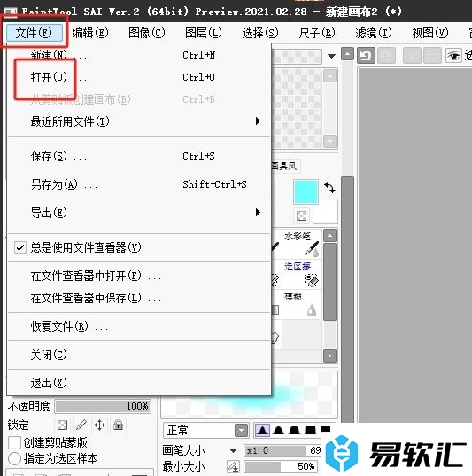This screenshot has height=476, width=472.
Task: Choose 新建(N) from the file menu
Action: coord(139,55)
